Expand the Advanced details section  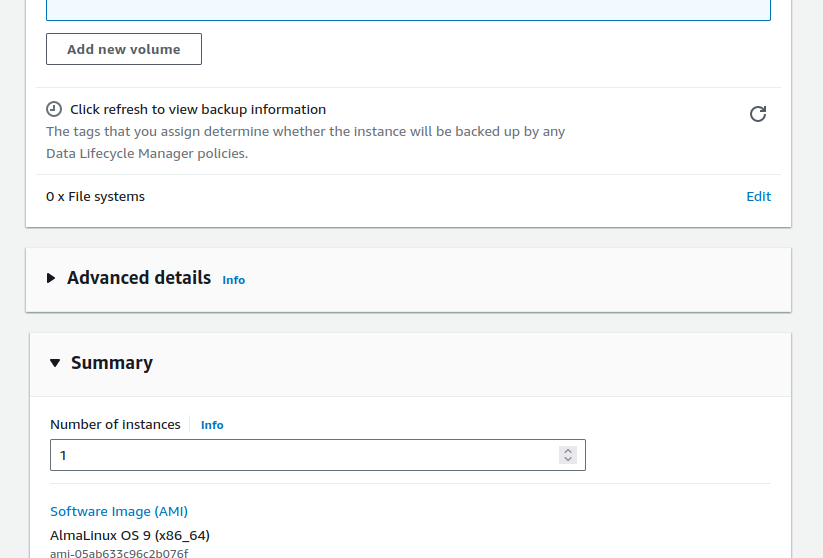click(x=51, y=278)
